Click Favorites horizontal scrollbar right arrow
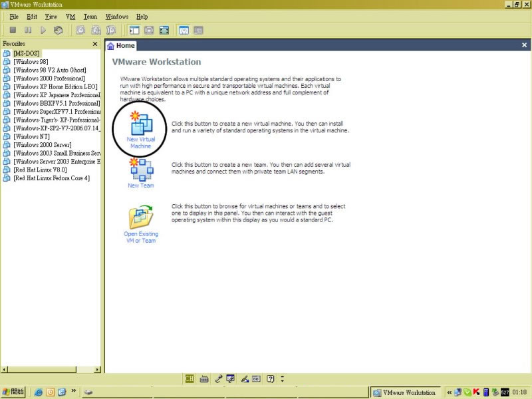 point(98,370)
